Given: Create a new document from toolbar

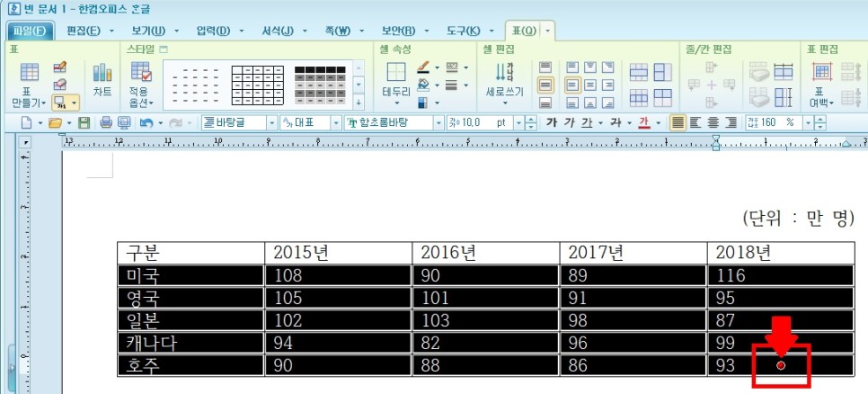Looking at the screenshot, I should (27, 123).
